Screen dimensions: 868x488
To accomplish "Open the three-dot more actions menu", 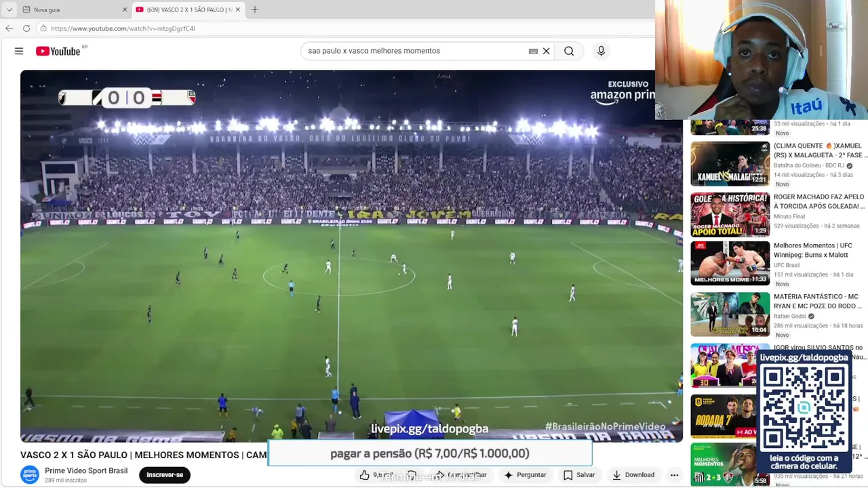I will [674, 475].
